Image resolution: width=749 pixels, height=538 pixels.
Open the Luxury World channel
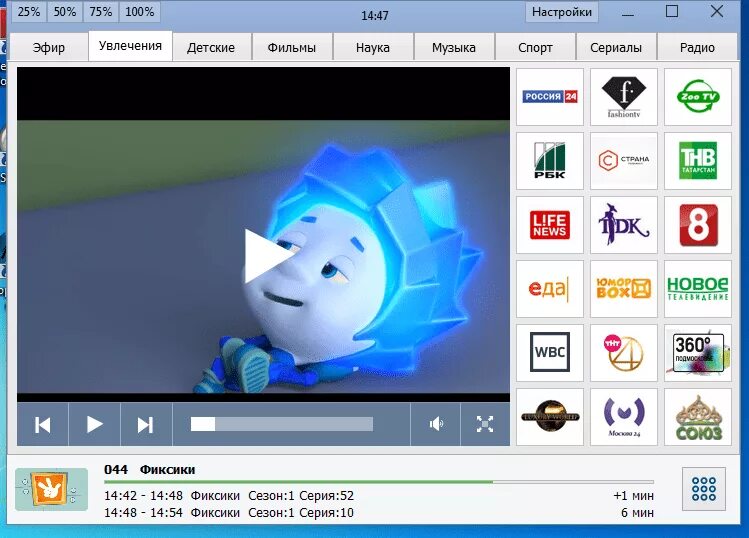[550, 417]
